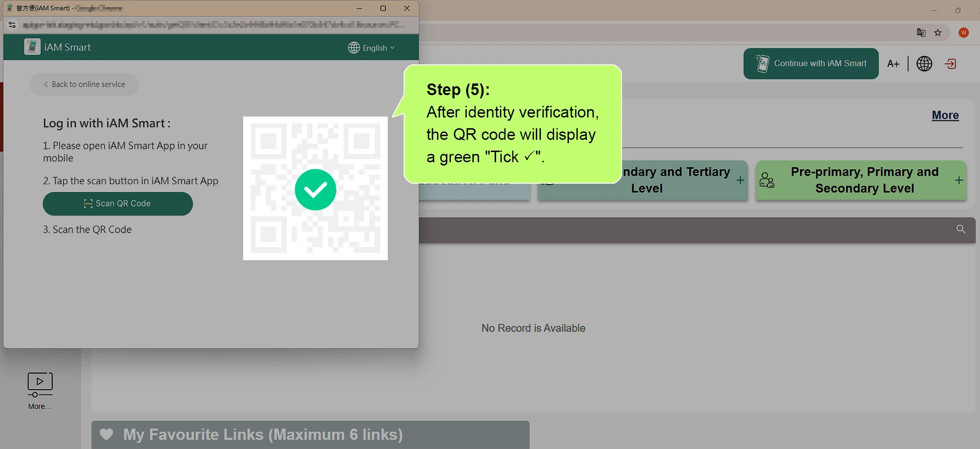Click the people icon on Pre-primary card
Viewport: 980px width, 449px height.
(x=767, y=180)
